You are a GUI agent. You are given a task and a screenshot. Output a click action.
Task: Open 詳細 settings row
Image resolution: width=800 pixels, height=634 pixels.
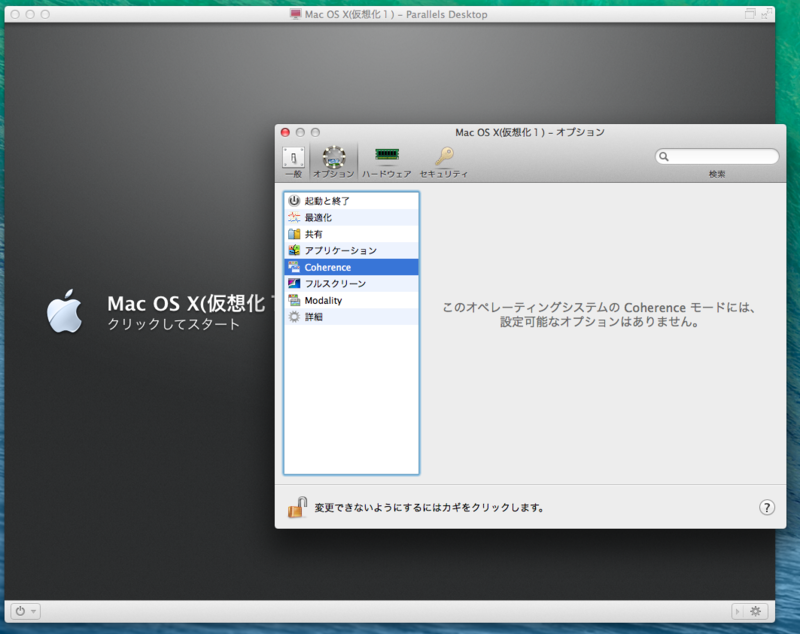(x=351, y=317)
